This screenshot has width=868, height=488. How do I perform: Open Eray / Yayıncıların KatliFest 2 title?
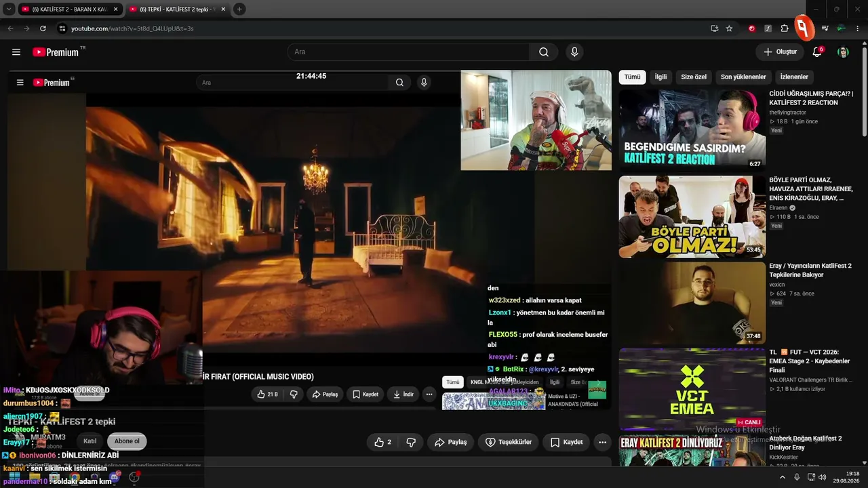tap(810, 270)
